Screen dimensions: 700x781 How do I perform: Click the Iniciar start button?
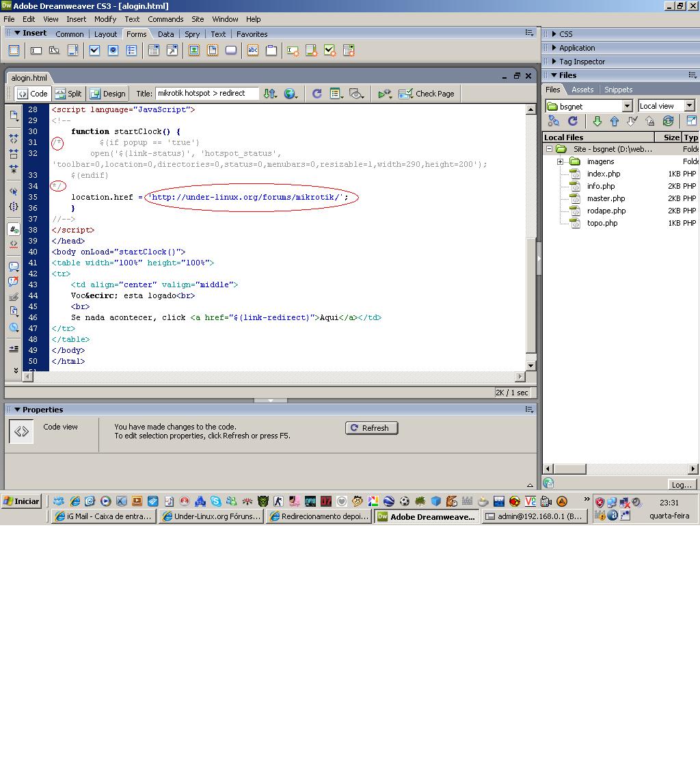(22, 501)
